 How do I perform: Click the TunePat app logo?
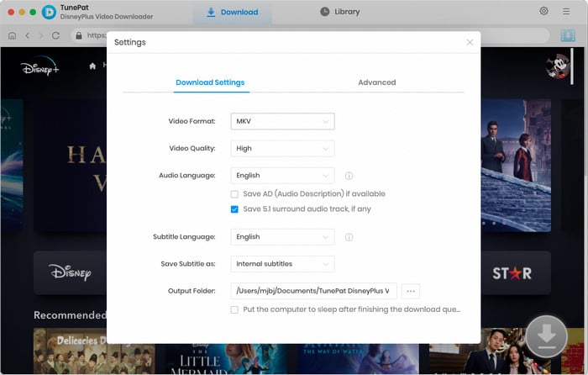coord(49,13)
